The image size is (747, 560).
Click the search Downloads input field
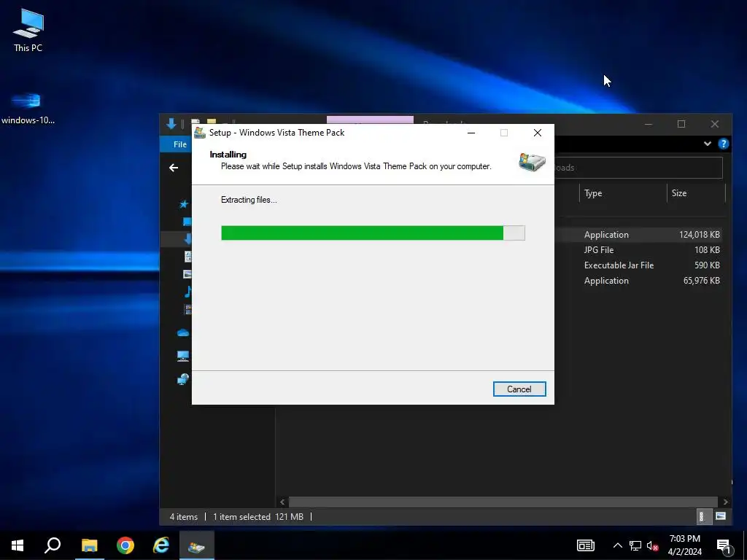pyautogui.click(x=638, y=168)
